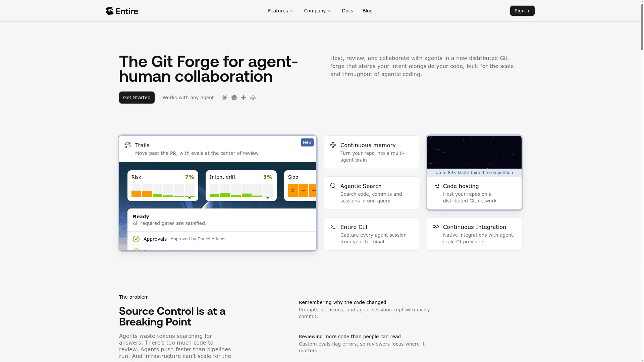
Task: Expand the Features menu chevron
Action: (292, 11)
